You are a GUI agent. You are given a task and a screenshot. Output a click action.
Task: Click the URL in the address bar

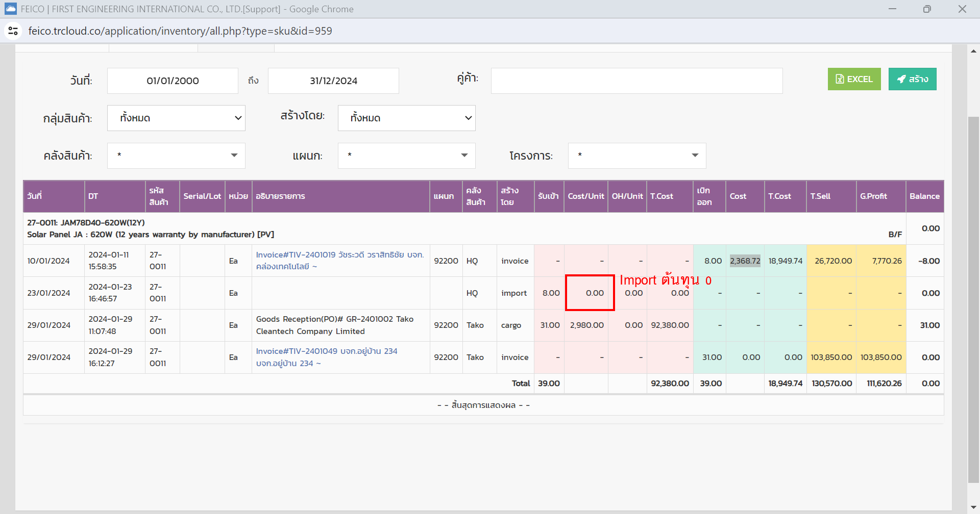pyautogui.click(x=180, y=31)
